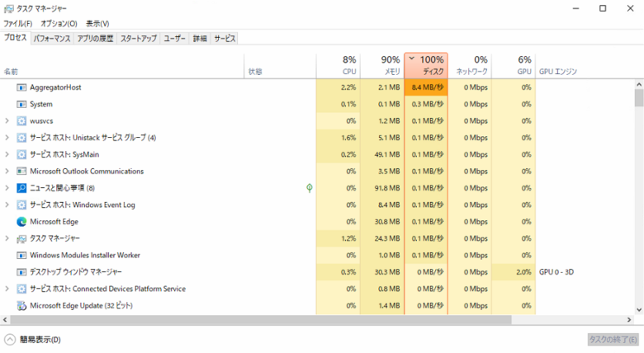
Task: Click the Unistack service host gear icon
Action: [x=21, y=138]
